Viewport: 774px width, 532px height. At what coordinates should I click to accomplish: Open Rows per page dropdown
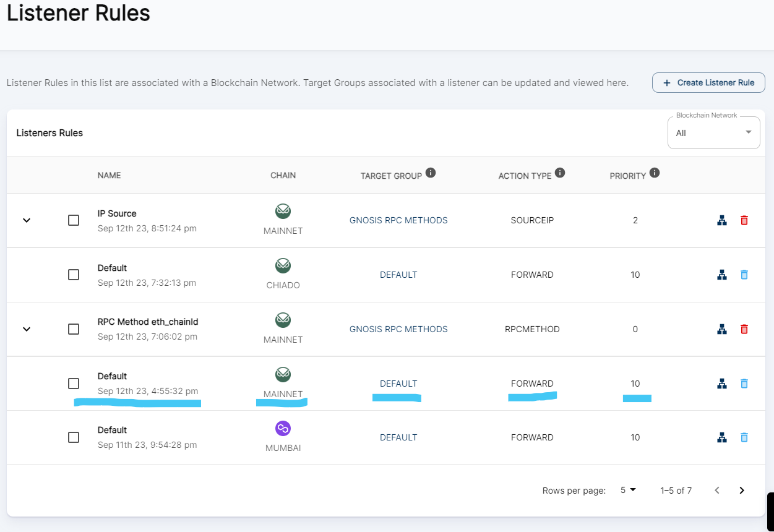[628, 491]
